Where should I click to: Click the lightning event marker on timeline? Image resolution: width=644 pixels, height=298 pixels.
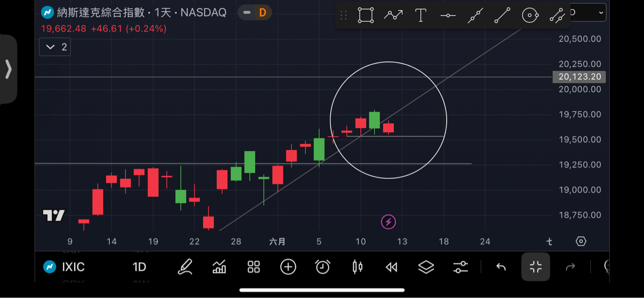388,221
